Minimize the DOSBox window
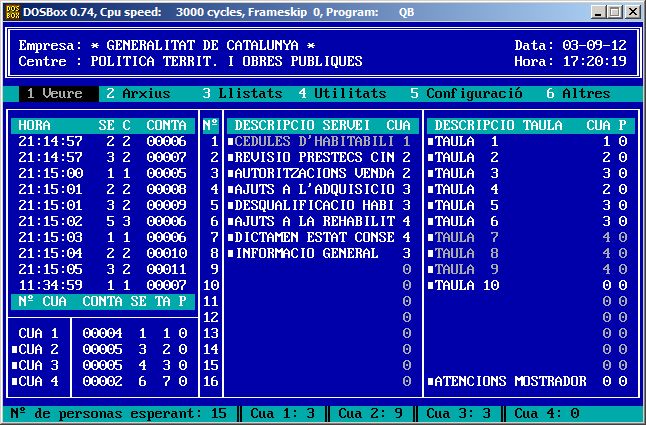This screenshot has width=646, height=425. (597, 12)
